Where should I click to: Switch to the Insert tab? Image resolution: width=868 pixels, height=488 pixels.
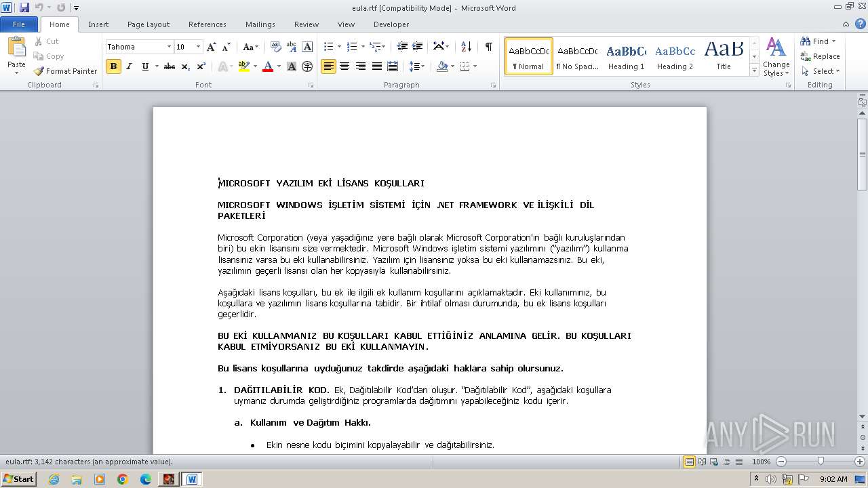[x=98, y=24]
